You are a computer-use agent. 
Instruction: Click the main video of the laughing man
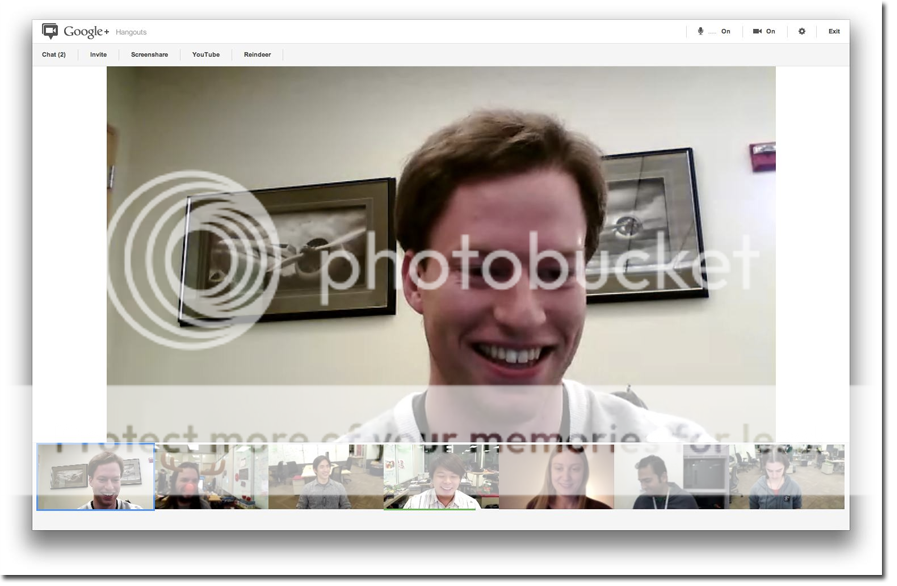441,255
